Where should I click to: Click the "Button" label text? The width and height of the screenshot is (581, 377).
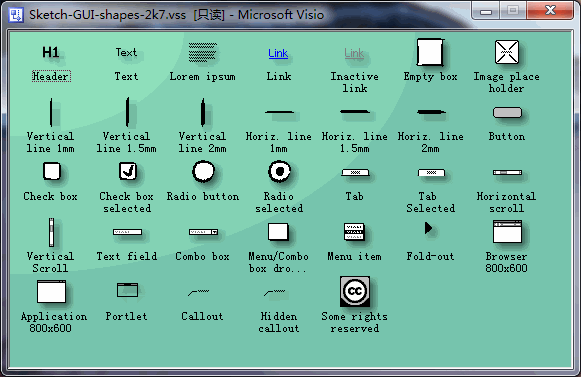tap(507, 136)
